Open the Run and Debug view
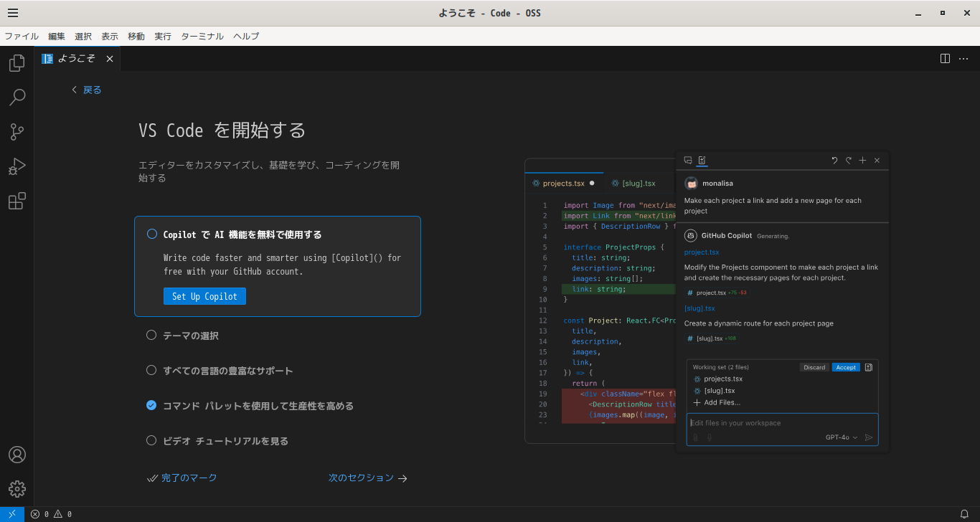 [x=17, y=167]
